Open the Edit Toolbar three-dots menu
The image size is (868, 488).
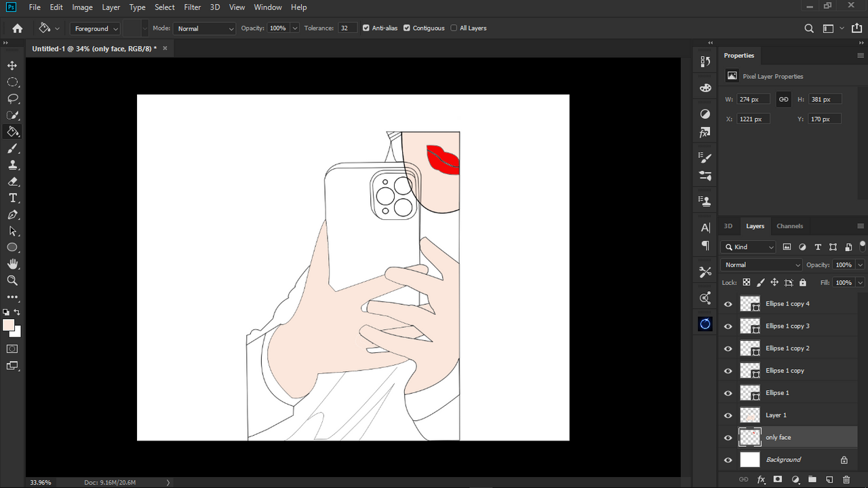pyautogui.click(x=12, y=297)
